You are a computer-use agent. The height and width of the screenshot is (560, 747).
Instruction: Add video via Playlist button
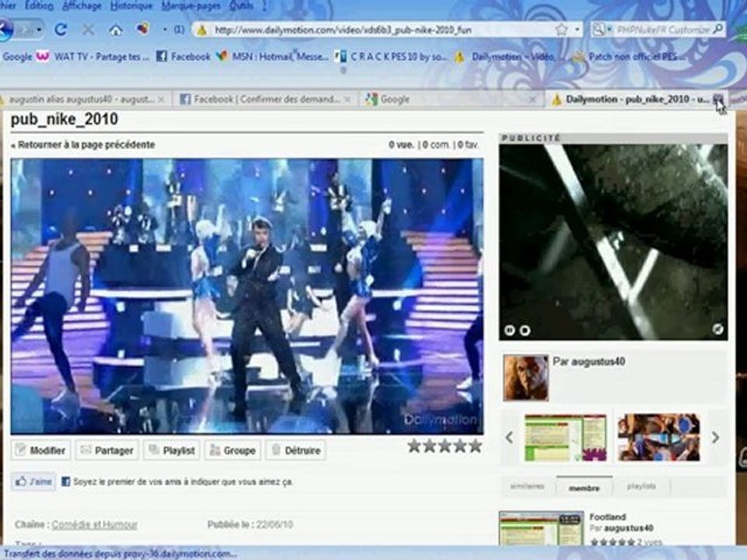172,450
